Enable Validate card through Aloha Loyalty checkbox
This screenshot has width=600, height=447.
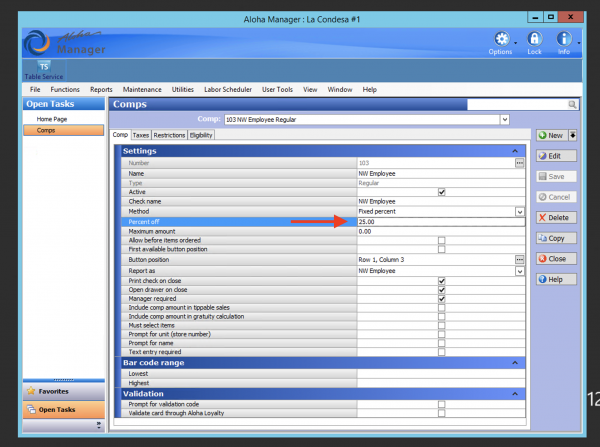pyautogui.click(x=442, y=413)
